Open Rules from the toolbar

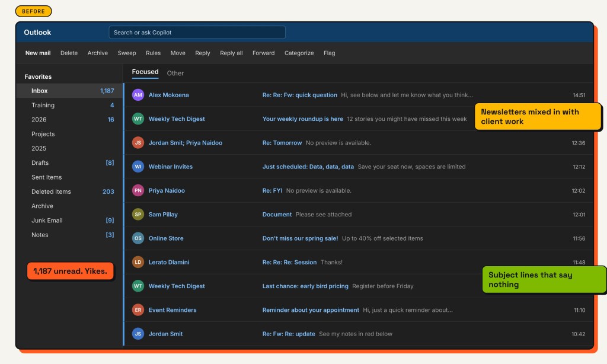(154, 53)
